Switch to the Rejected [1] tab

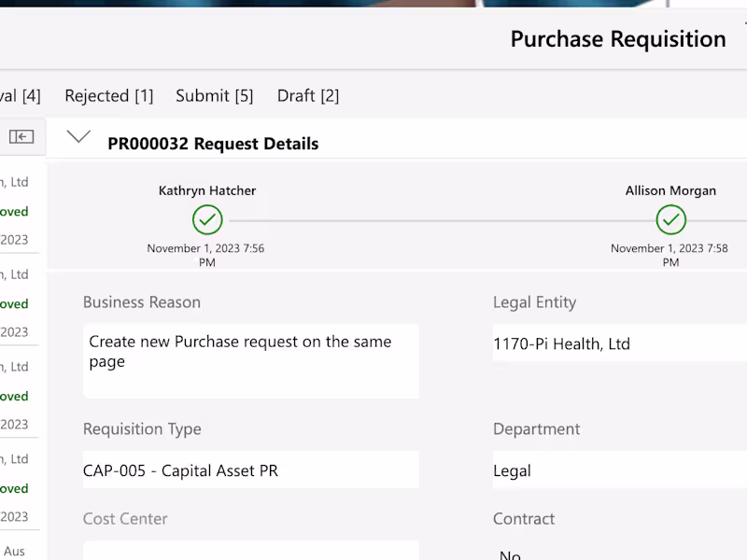108,95
